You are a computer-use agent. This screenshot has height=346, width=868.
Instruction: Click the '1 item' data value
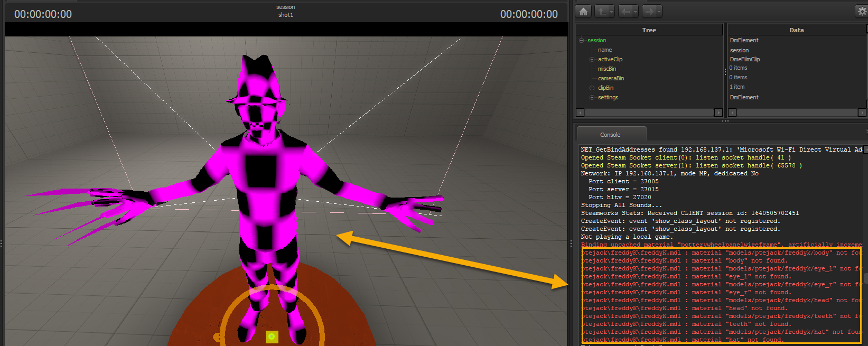[x=737, y=87]
